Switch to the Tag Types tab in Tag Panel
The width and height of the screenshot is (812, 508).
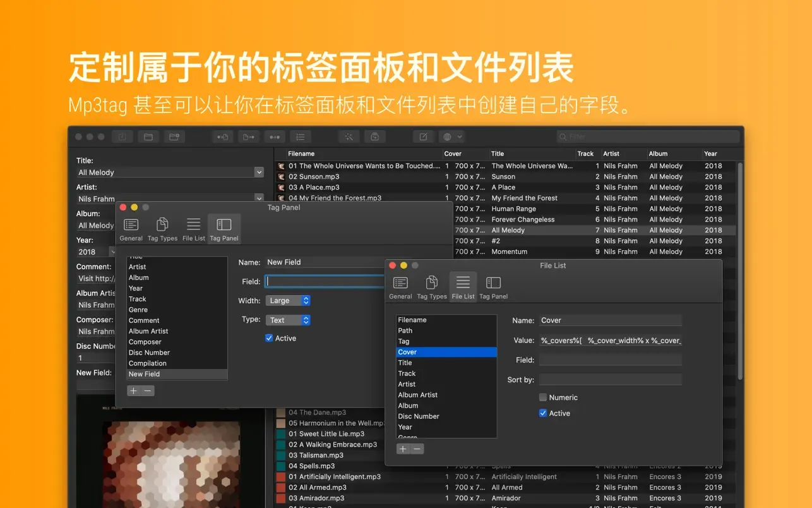click(162, 228)
